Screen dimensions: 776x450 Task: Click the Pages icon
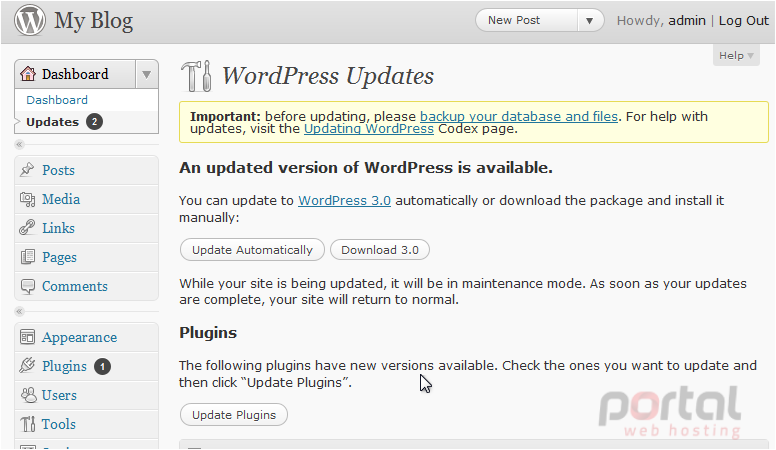pyautogui.click(x=28, y=257)
